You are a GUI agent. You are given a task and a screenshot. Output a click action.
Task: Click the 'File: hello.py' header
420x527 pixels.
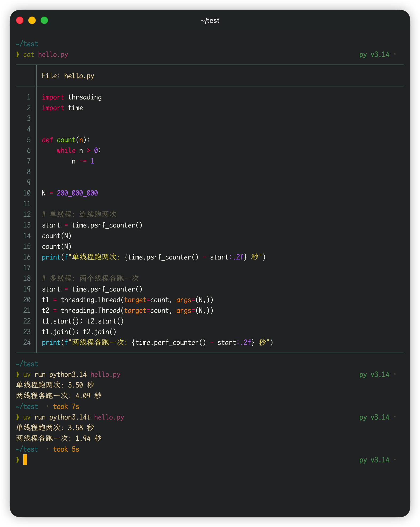(68, 76)
